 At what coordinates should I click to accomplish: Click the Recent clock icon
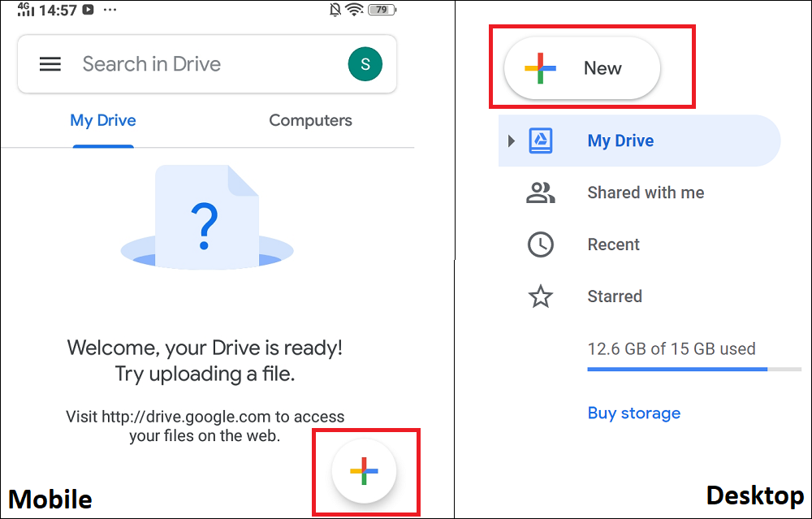point(541,244)
